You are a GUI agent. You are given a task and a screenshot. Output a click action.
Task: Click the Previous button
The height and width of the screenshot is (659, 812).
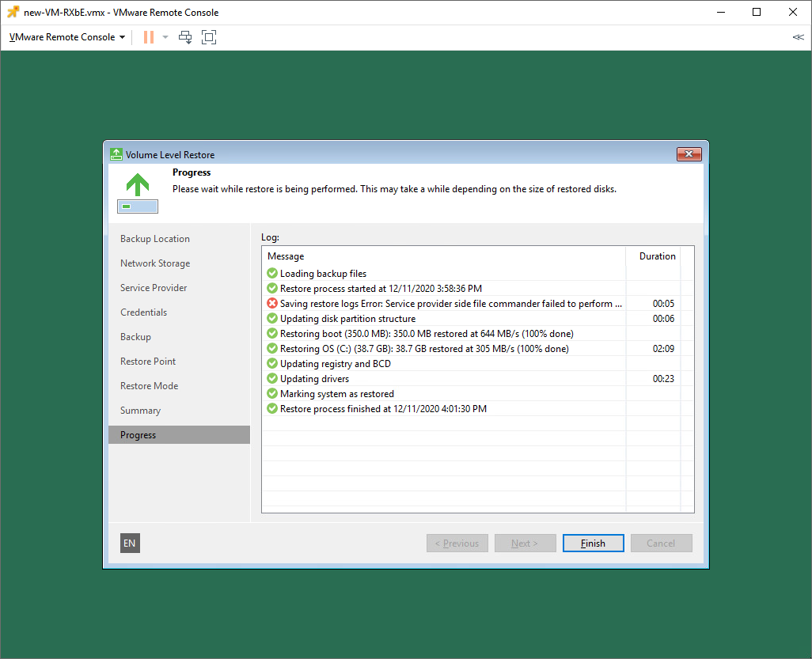[457, 543]
